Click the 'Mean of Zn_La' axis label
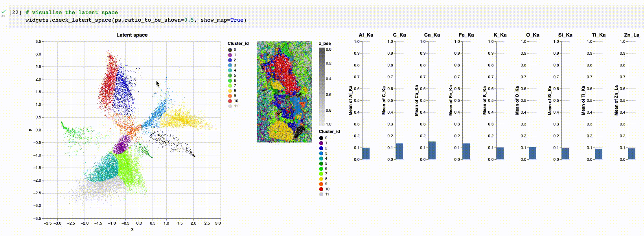 point(616,100)
